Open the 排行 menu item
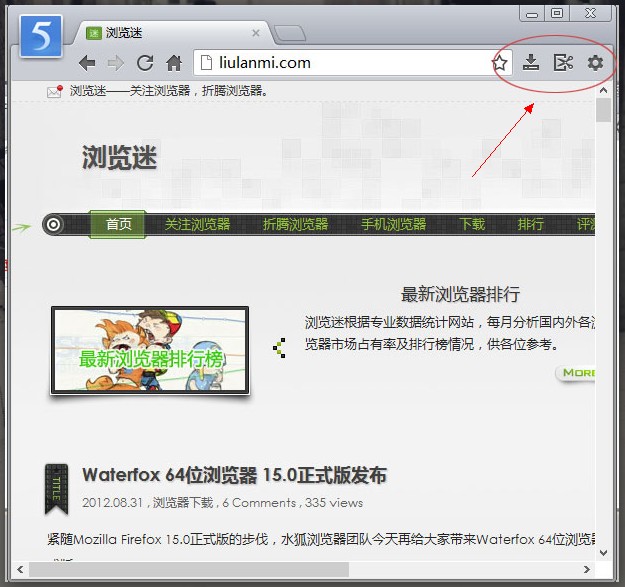The image size is (625, 587). pyautogui.click(x=531, y=224)
